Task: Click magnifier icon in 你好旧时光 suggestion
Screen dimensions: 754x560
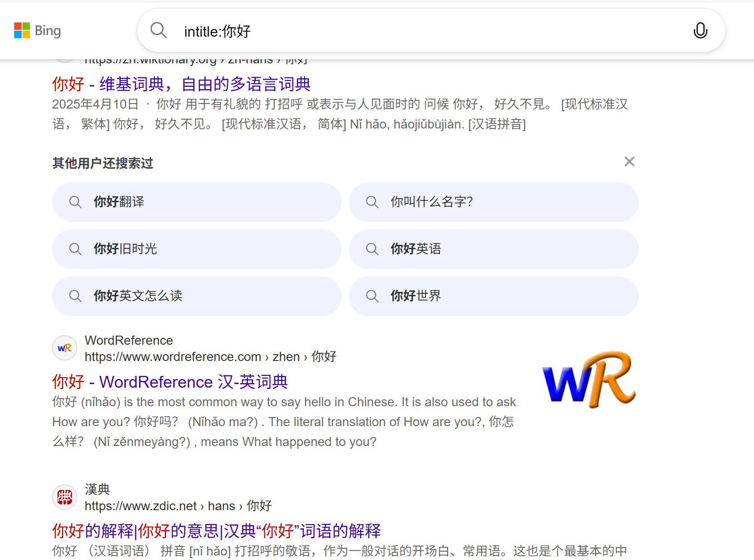Action: 75,249
